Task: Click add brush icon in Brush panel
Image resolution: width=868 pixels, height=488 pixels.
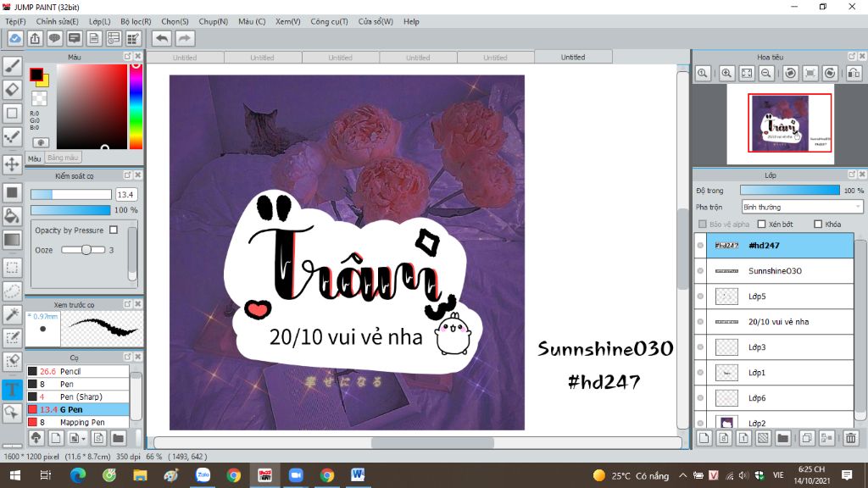Action: [56, 438]
